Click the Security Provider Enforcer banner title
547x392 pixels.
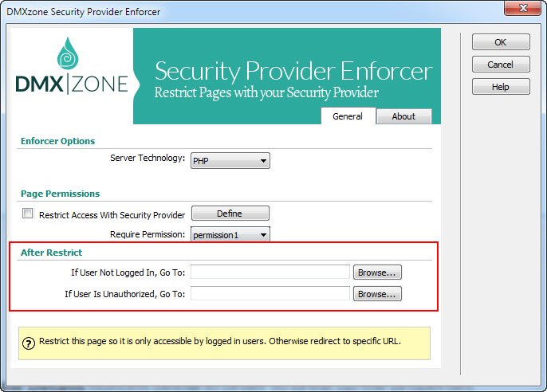[x=293, y=71]
